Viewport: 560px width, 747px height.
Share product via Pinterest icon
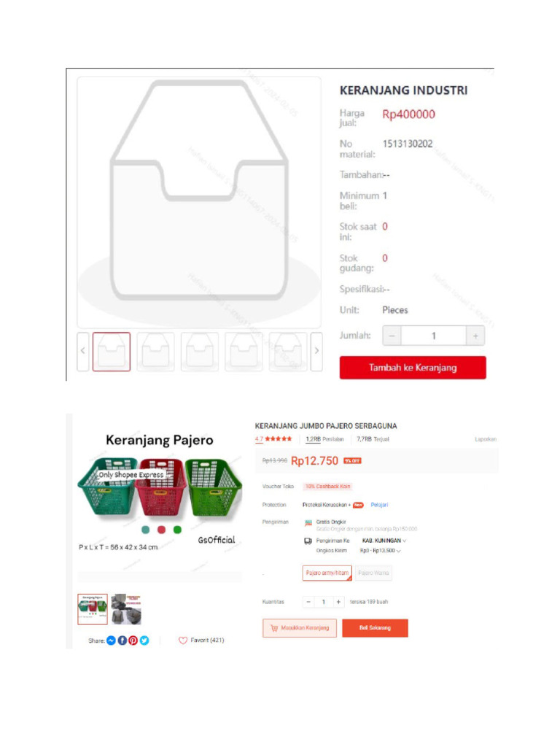click(x=133, y=640)
